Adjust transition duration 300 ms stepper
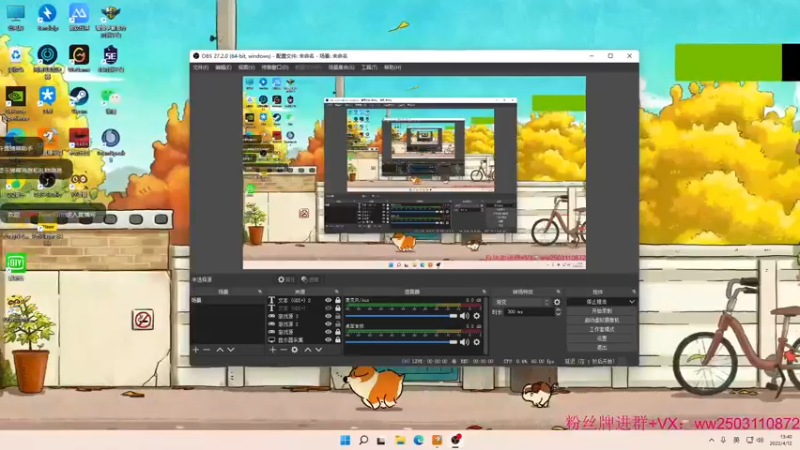This screenshot has width=800, height=450. pyautogui.click(x=558, y=312)
